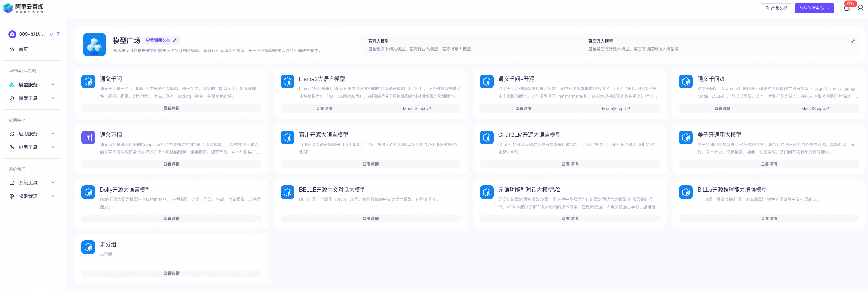868x291 pixels.
Task: Click the 模型服务 sidebar icon
Action: click(12, 85)
